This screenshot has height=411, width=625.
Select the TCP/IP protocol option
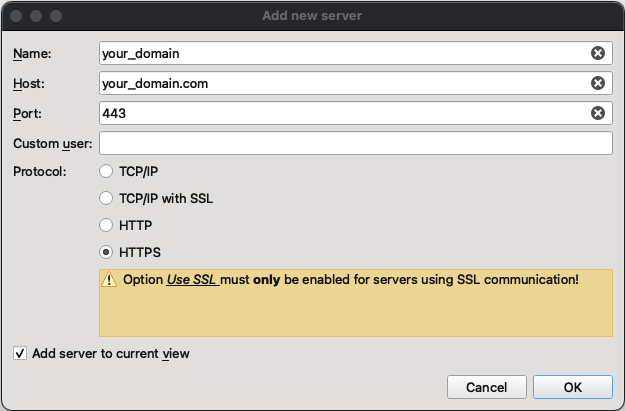pyautogui.click(x=107, y=172)
